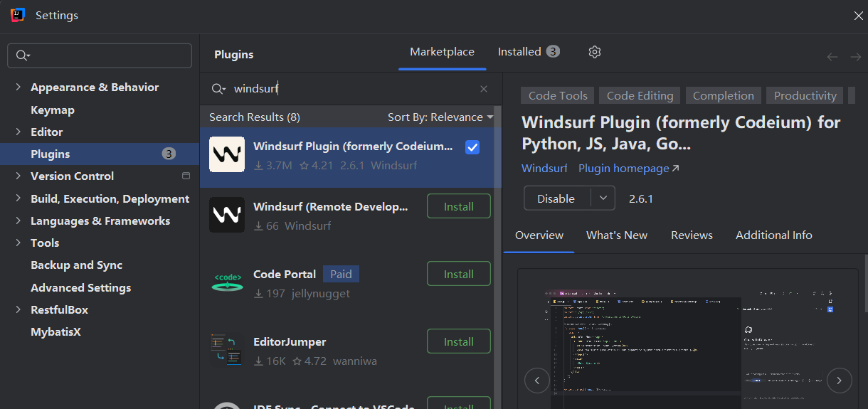Expand the Version Control node
Screen dimensions: 868x409
click(18, 176)
